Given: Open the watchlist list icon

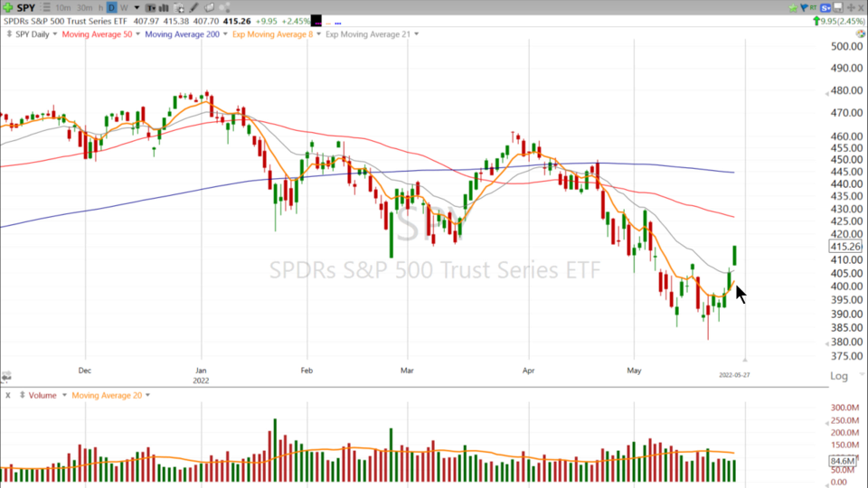Looking at the screenshot, I should pos(45,8).
